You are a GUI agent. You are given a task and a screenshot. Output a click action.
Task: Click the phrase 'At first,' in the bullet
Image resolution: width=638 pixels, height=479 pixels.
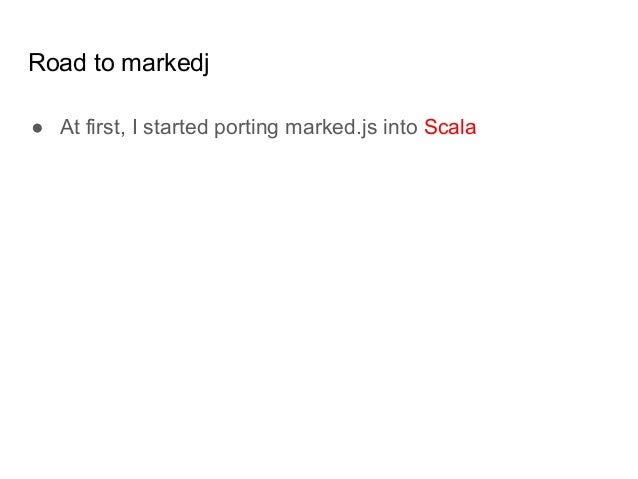[x=92, y=129]
